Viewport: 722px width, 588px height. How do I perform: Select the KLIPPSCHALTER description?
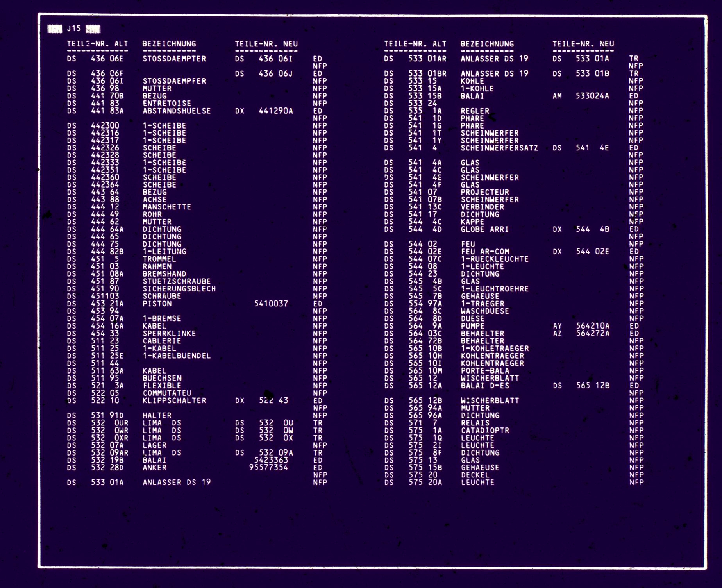[174, 400]
